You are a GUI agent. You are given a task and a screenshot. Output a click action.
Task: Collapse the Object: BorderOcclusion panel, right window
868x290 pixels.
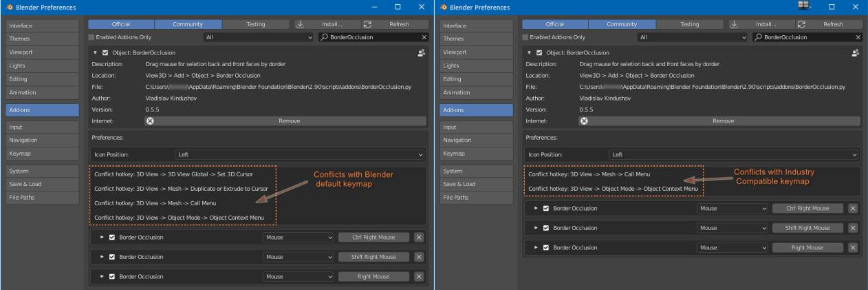530,52
